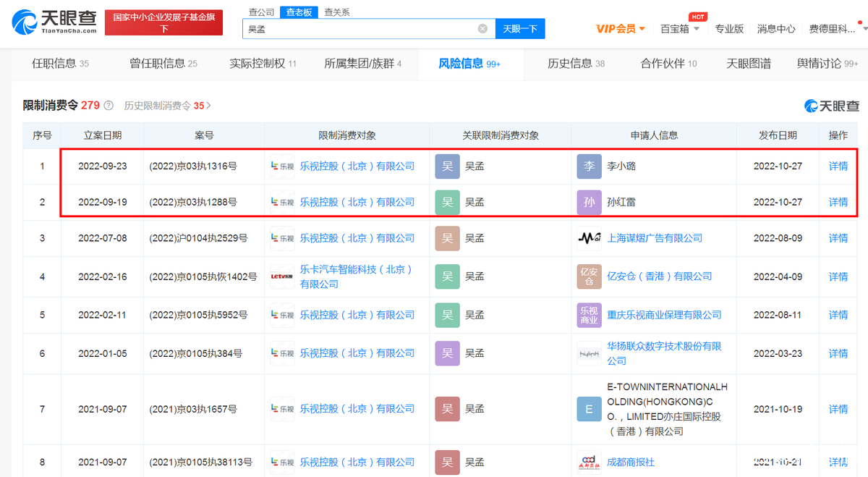
Task: Open the 百宝箱 dropdown menu
Action: pyautogui.click(x=680, y=29)
